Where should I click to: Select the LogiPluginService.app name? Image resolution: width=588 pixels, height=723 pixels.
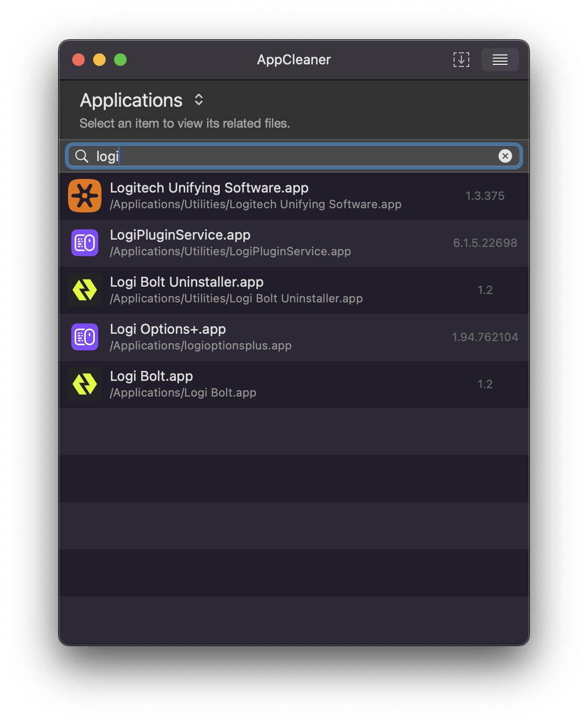pos(180,235)
